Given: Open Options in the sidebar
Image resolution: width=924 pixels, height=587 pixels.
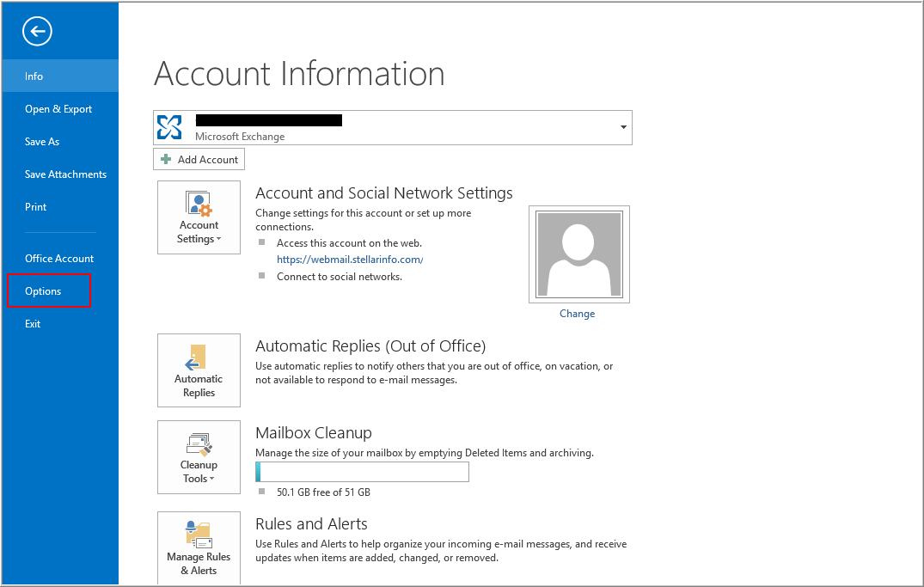Looking at the screenshot, I should coord(43,291).
